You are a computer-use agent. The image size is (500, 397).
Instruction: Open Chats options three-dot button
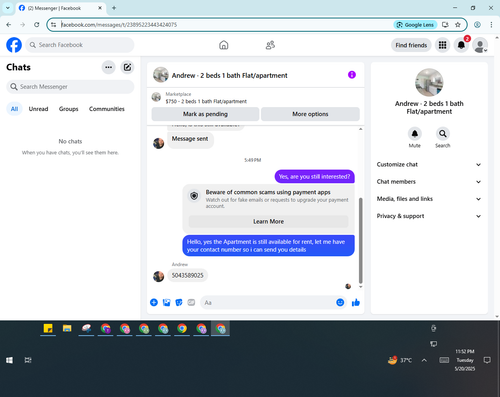coord(108,67)
